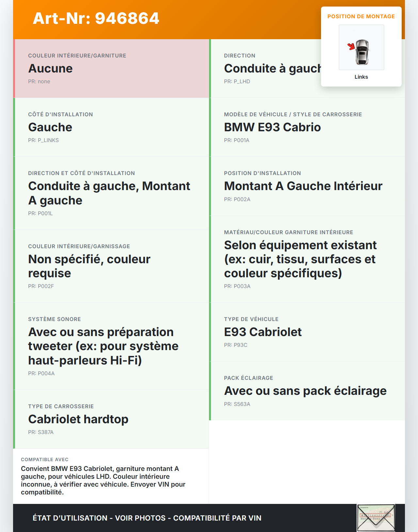
Task: Click the red "Aucune" interior color card
Action: pyautogui.click(x=111, y=69)
